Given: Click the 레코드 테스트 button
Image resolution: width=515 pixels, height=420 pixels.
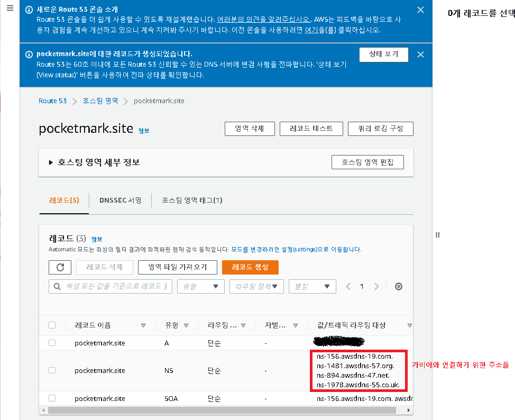Looking at the screenshot, I should pyautogui.click(x=311, y=129).
